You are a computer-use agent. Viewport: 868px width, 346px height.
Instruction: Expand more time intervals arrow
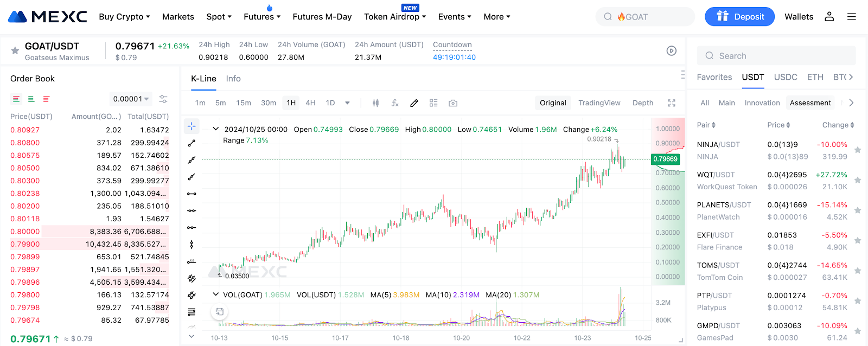[x=347, y=103]
